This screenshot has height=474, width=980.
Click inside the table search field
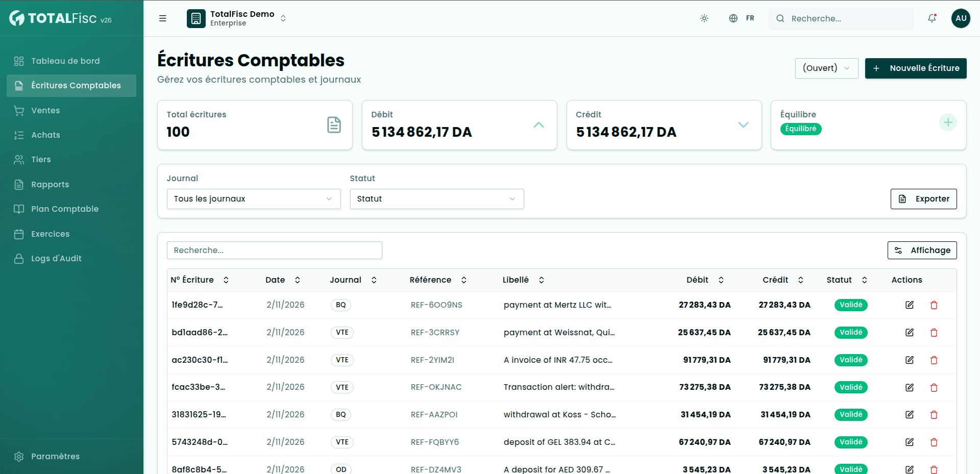pyautogui.click(x=274, y=250)
